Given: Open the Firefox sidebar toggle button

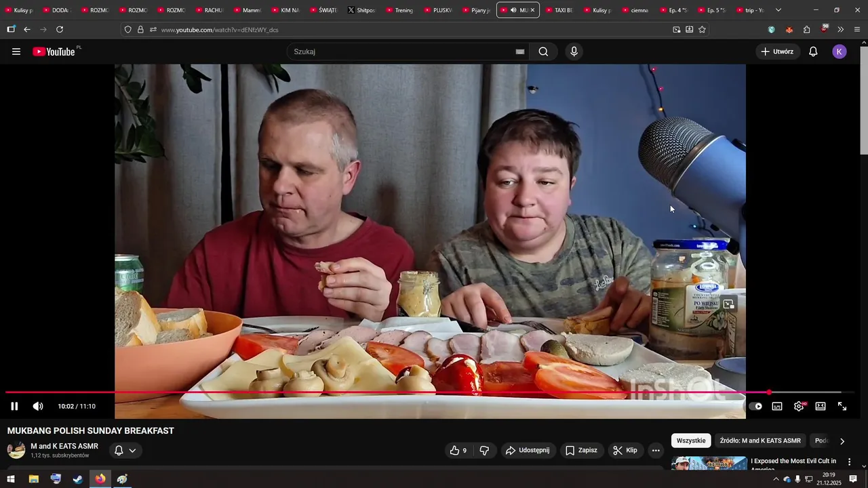Looking at the screenshot, I should pos(11,30).
